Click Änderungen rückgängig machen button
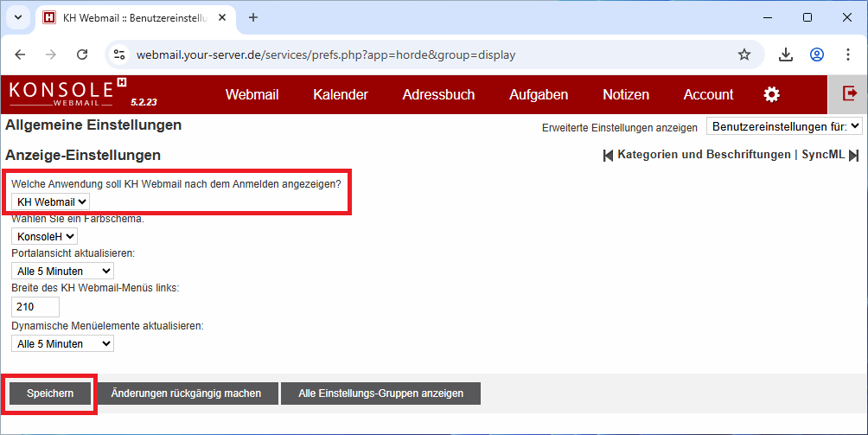 click(186, 393)
